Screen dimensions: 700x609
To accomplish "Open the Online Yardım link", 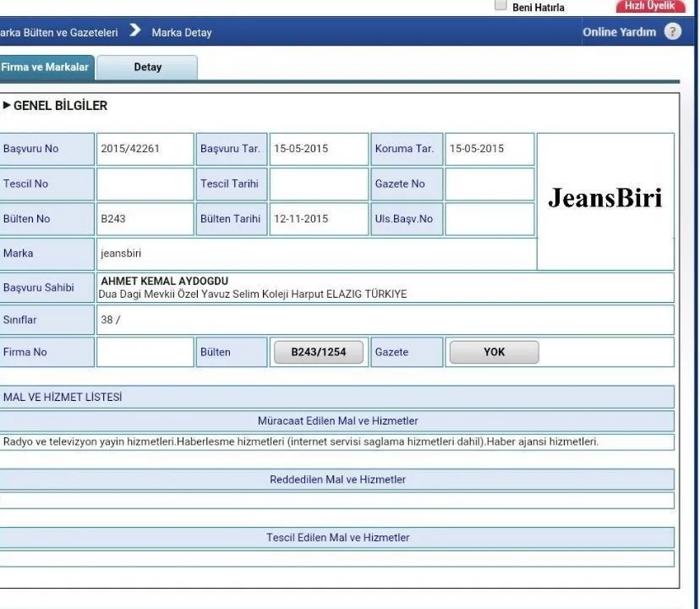I will pyautogui.click(x=619, y=32).
